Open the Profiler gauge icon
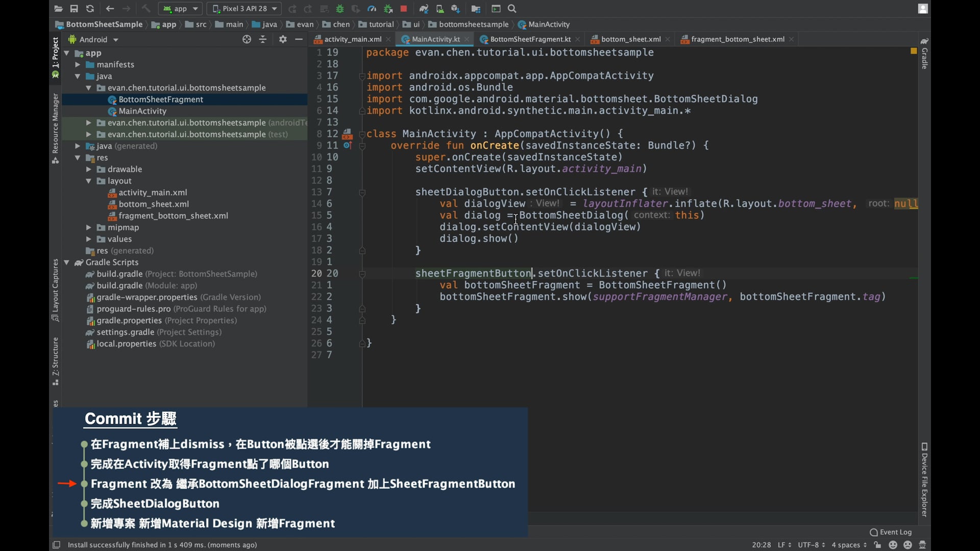980x551 pixels. click(x=372, y=9)
